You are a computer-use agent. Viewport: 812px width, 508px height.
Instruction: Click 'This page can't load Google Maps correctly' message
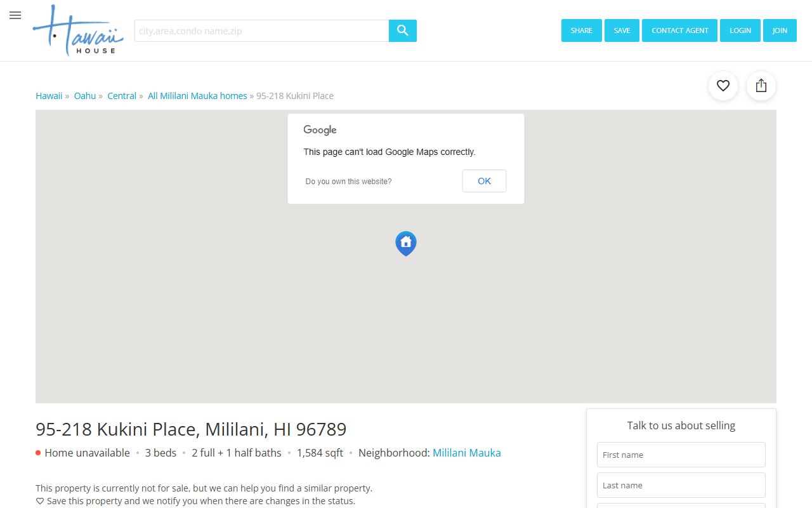pyautogui.click(x=390, y=152)
